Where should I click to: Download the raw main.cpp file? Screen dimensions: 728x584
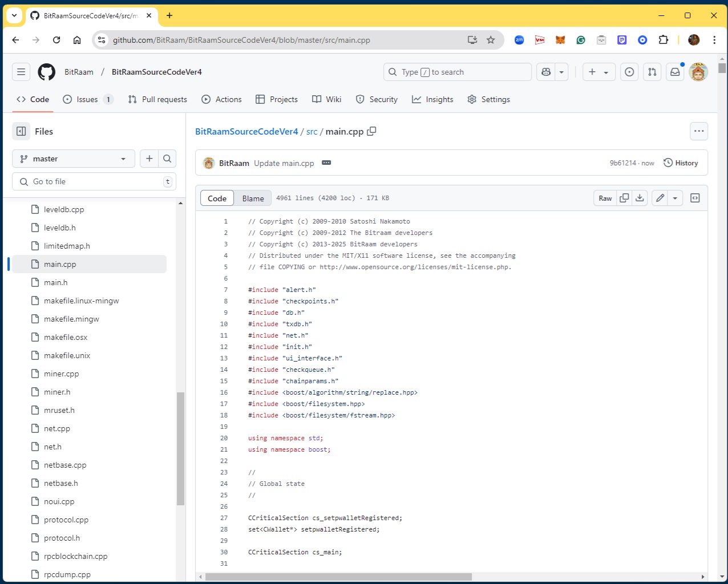click(x=640, y=198)
